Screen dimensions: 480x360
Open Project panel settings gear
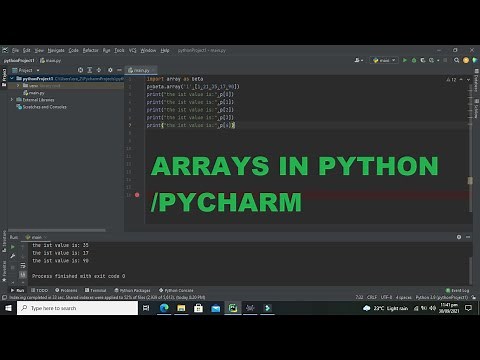point(110,70)
